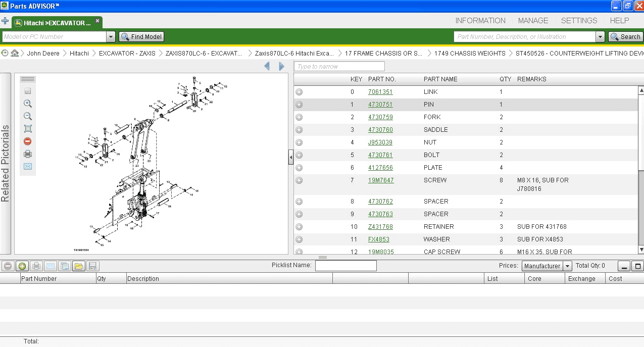Save the picklist with floppy disk icon
The image size is (644, 347).
click(92, 266)
